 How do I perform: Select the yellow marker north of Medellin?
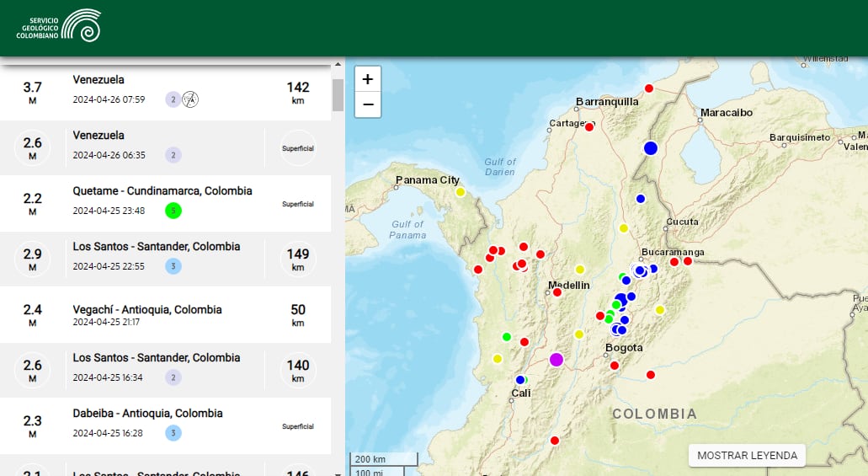coord(579,270)
